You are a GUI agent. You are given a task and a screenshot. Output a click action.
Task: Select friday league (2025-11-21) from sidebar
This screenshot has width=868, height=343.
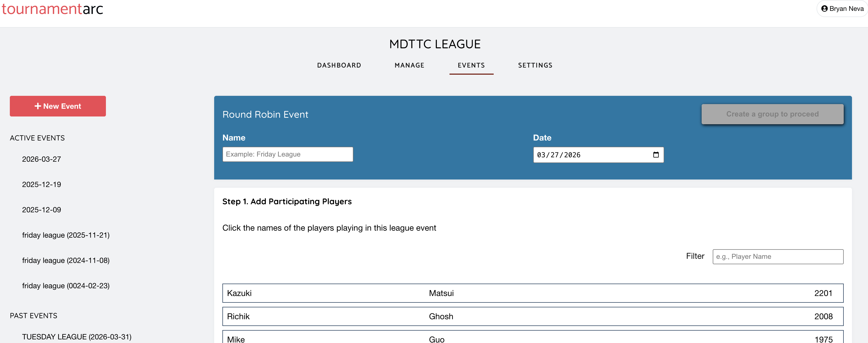tap(66, 235)
